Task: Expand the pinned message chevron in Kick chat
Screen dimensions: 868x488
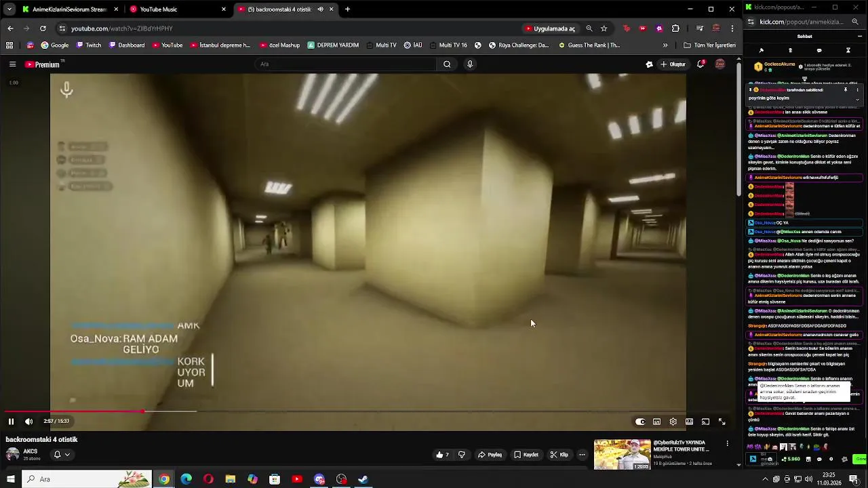Action: pos(857,99)
